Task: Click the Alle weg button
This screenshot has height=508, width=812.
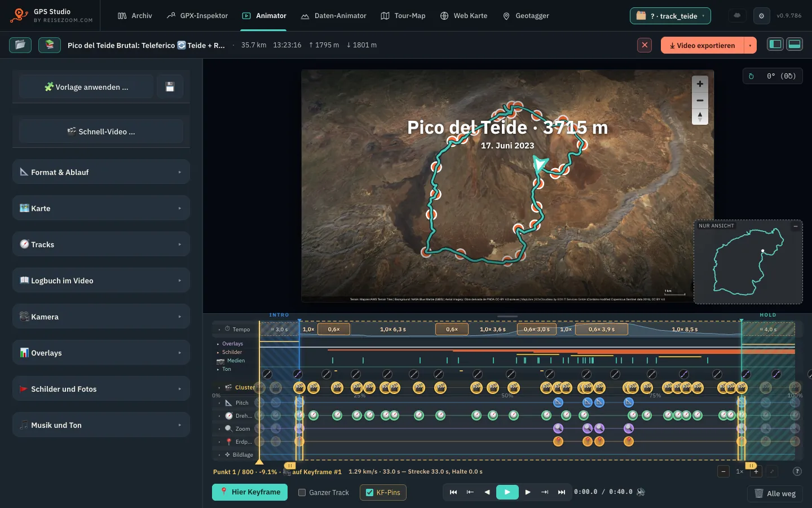Action: point(775,493)
